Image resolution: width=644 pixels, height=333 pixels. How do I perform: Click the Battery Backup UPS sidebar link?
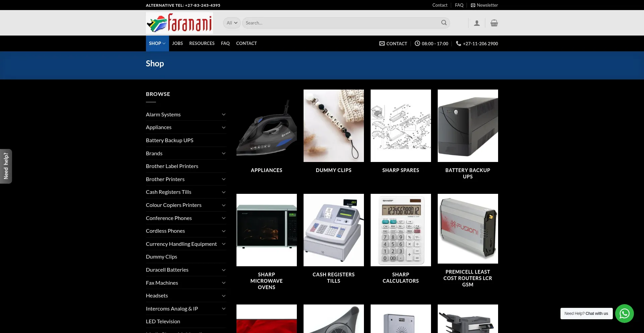pos(170,141)
